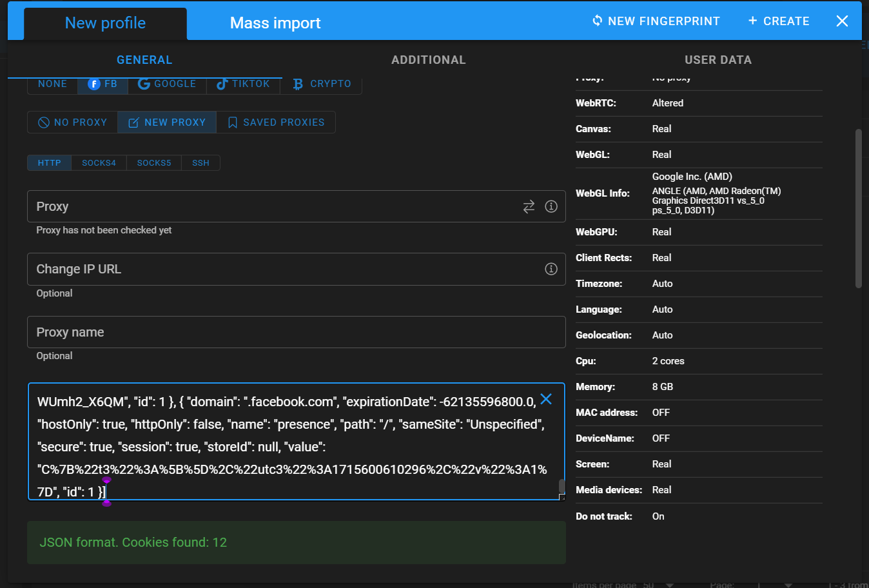The image size is (869, 588).
Task: Select the TIKTOK profile type
Action: [243, 84]
